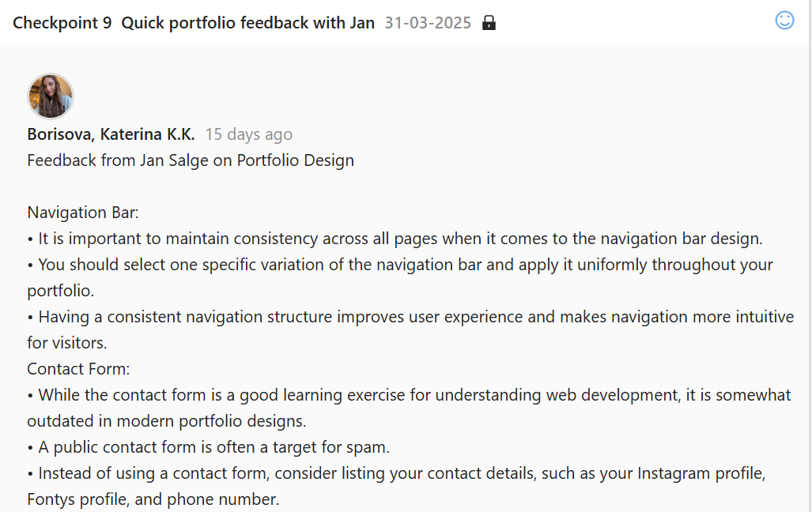Viewport: 812px width, 512px height.
Task: Select the author name Borisova, Katerina K.K.
Action: tap(111, 134)
